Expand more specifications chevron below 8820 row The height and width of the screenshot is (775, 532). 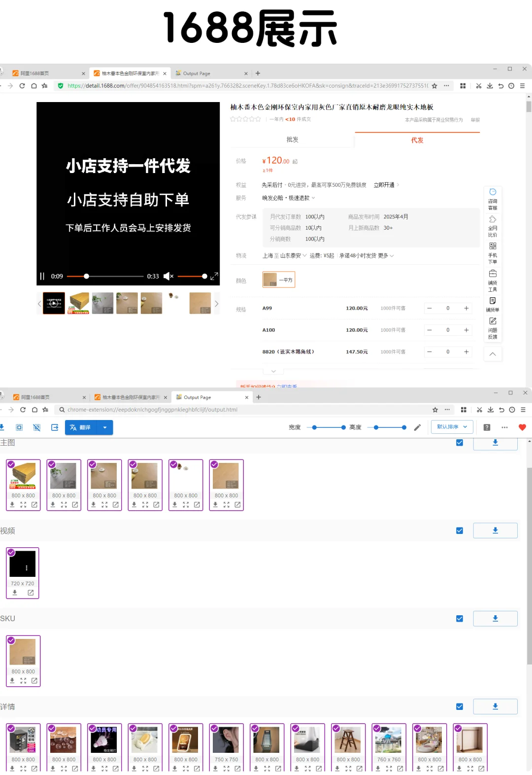273,371
